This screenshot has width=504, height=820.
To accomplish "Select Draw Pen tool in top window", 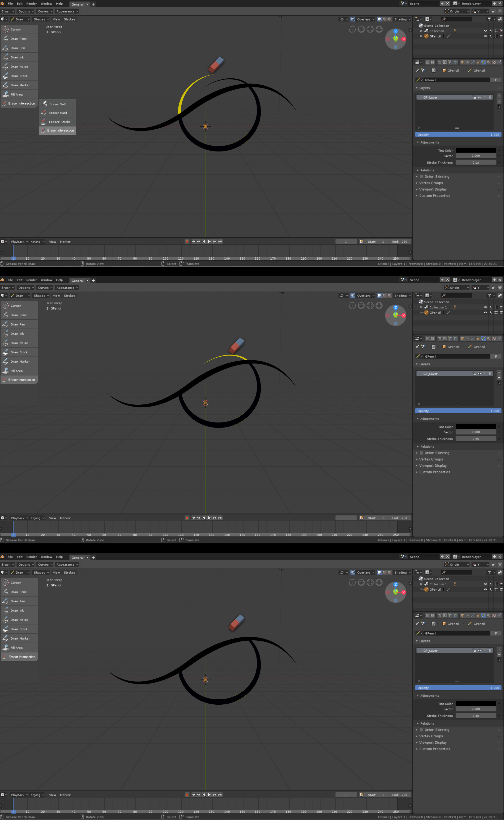I will [19, 48].
